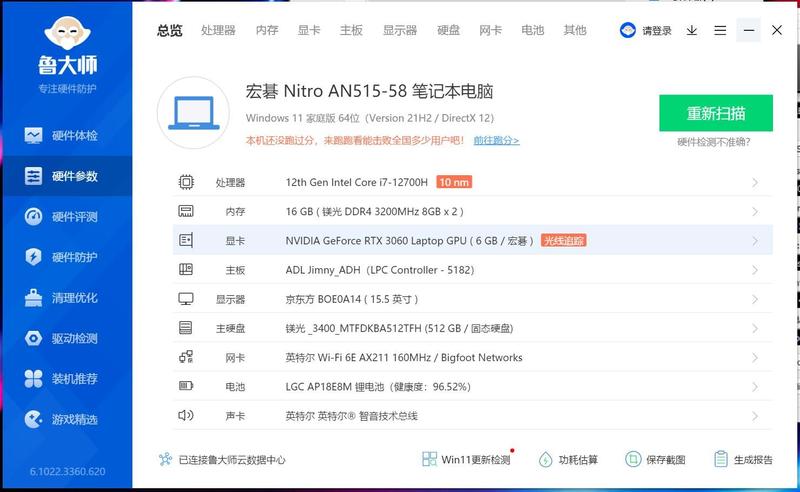Click the 鲁大师 logo avatar
This screenshot has width=800, height=492.
pyautogui.click(x=67, y=32)
